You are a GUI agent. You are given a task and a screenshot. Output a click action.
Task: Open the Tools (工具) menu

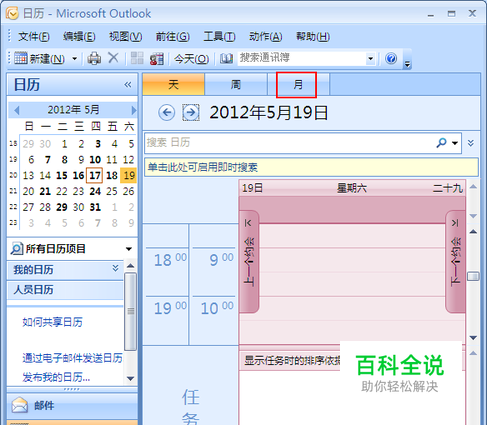(219, 36)
